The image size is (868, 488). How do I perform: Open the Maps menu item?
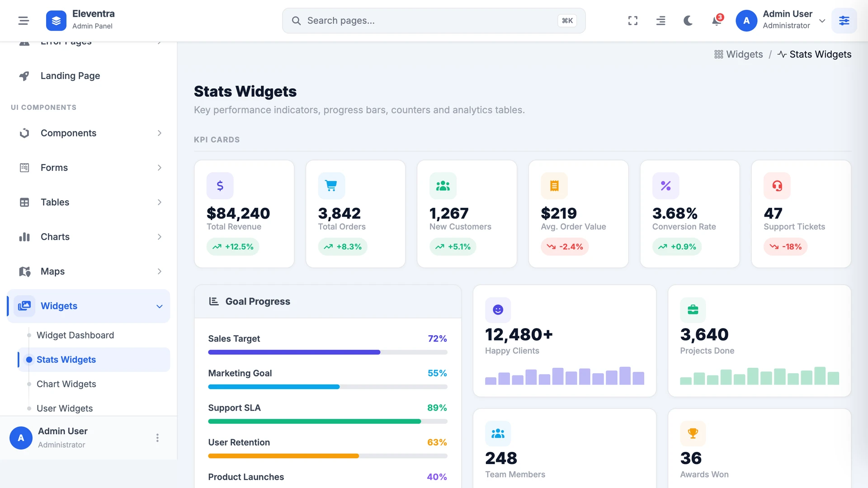tap(89, 272)
